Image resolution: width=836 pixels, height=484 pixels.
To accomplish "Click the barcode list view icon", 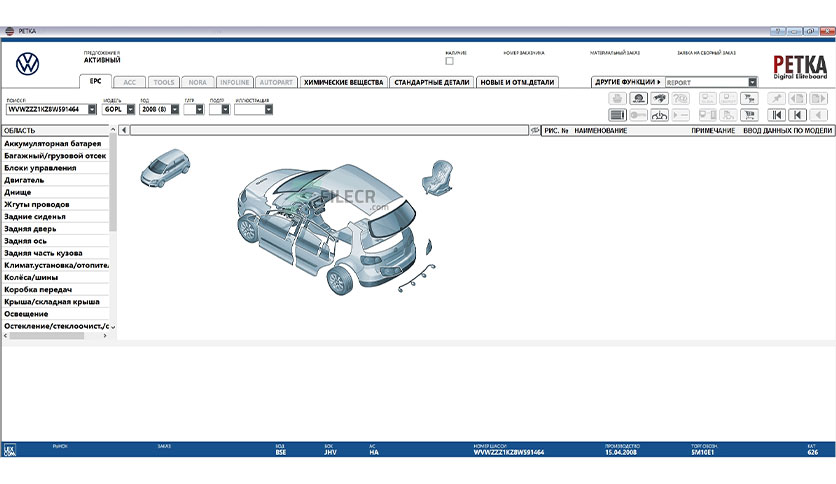I will coord(617,115).
